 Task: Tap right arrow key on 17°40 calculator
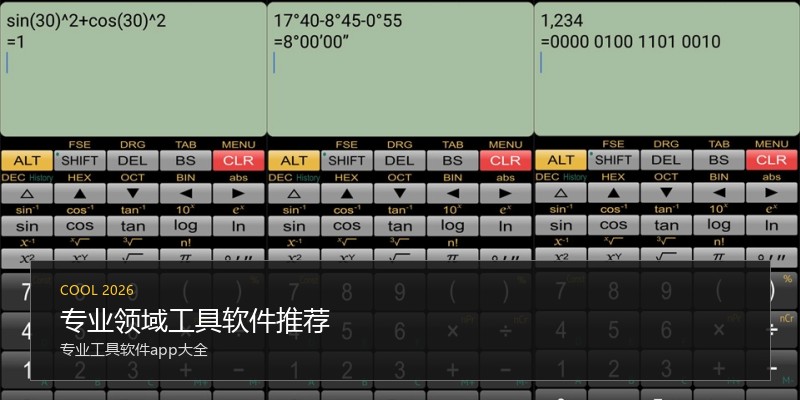pyautogui.click(x=505, y=193)
